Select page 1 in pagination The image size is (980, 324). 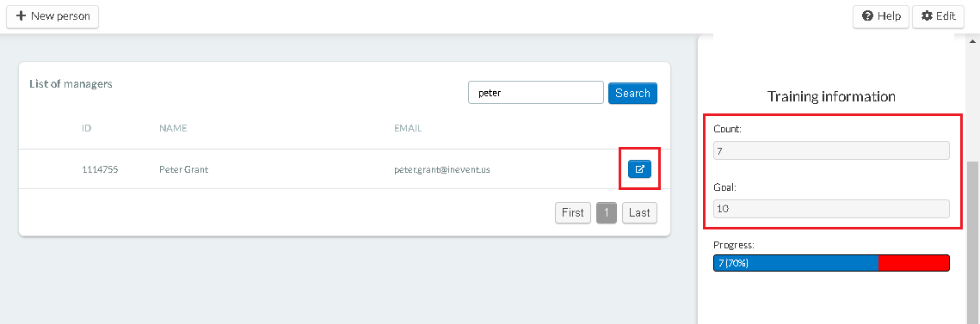click(607, 213)
